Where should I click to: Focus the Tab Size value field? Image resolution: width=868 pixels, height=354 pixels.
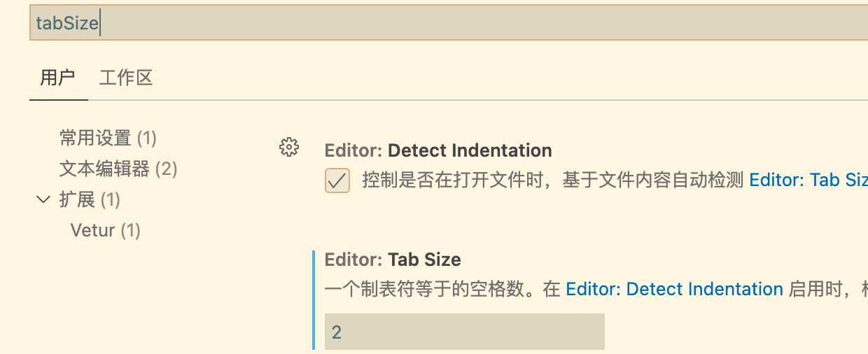tap(464, 332)
